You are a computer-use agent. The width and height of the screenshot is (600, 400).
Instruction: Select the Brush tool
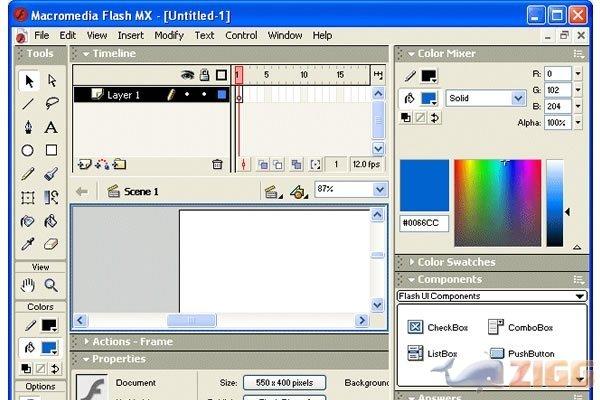[x=51, y=173]
